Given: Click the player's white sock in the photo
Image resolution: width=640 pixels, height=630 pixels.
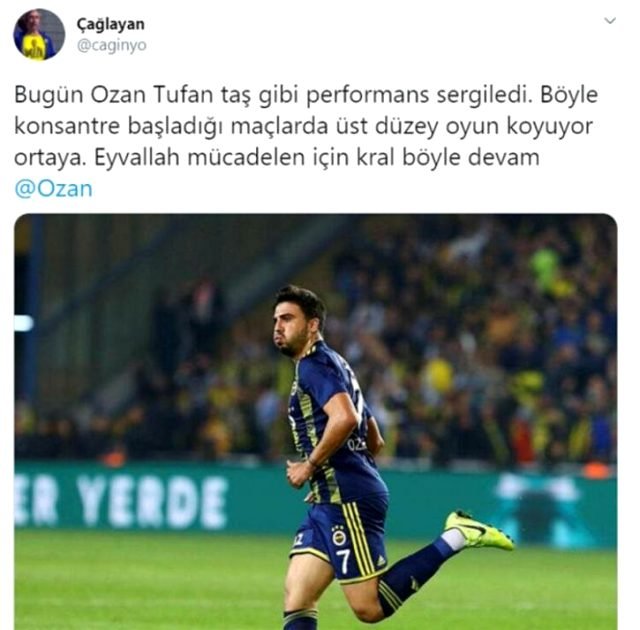Looking at the screenshot, I should [454, 539].
